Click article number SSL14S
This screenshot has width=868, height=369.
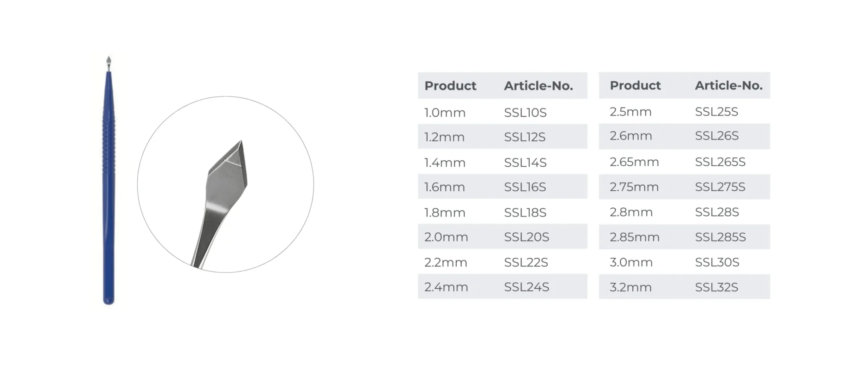pos(525,163)
